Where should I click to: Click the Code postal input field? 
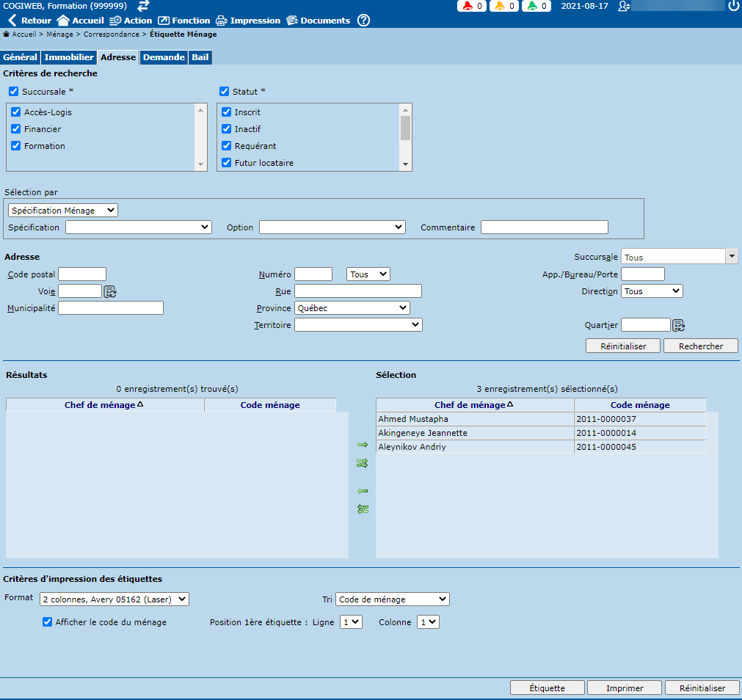pos(82,274)
